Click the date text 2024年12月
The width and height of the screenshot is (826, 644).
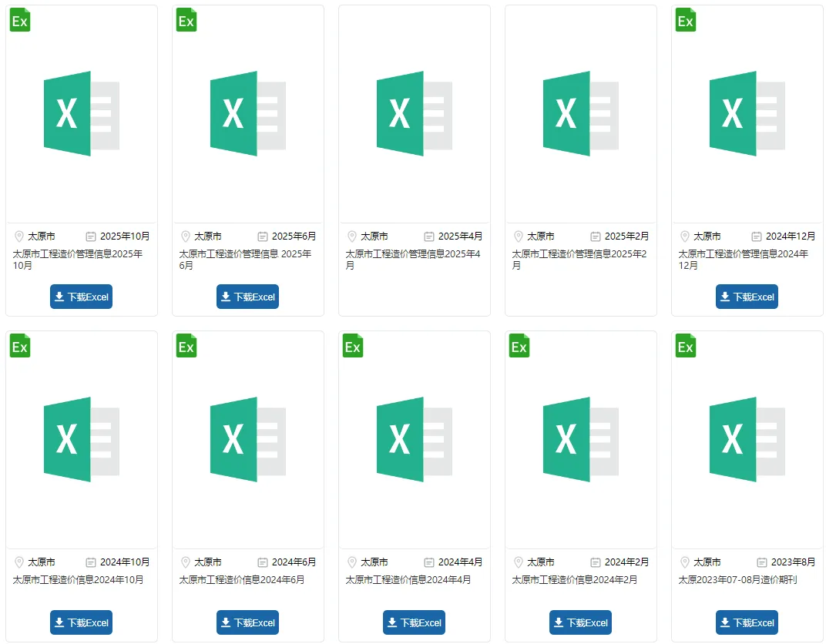(x=791, y=236)
